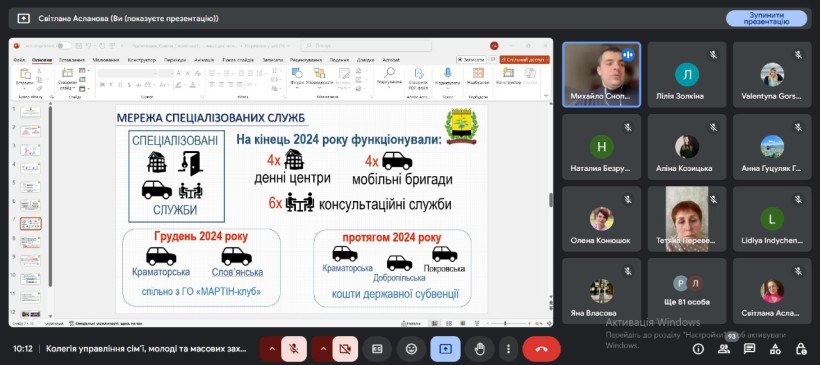Open the Анімація ribbon tab

click(204, 60)
